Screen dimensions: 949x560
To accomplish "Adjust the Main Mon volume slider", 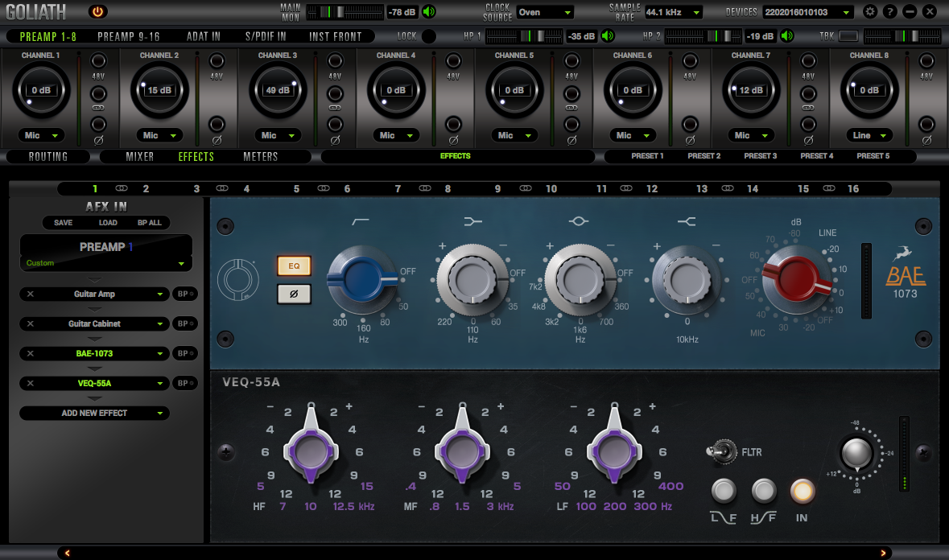I will pos(345,12).
